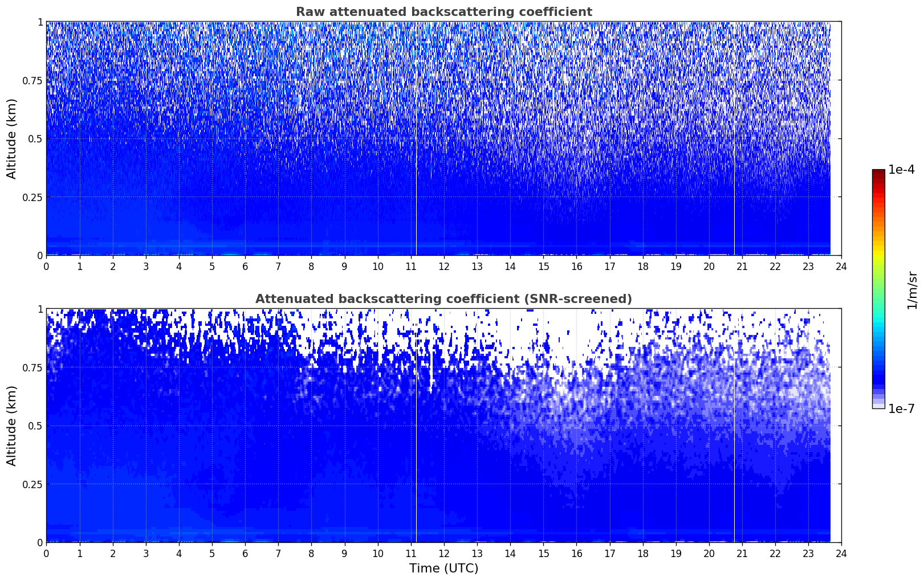Select the colorbar's "1e-7" lower limit label
The image size is (924, 581).
[x=901, y=408]
